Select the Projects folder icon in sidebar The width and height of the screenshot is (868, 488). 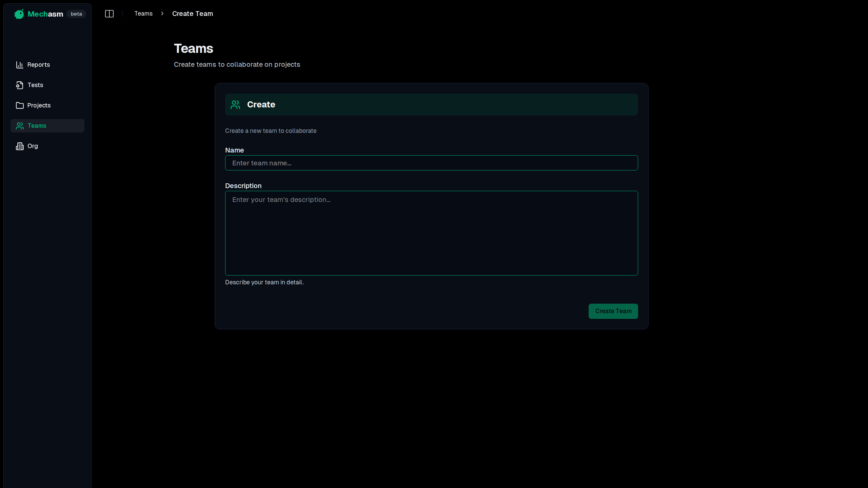[19, 105]
